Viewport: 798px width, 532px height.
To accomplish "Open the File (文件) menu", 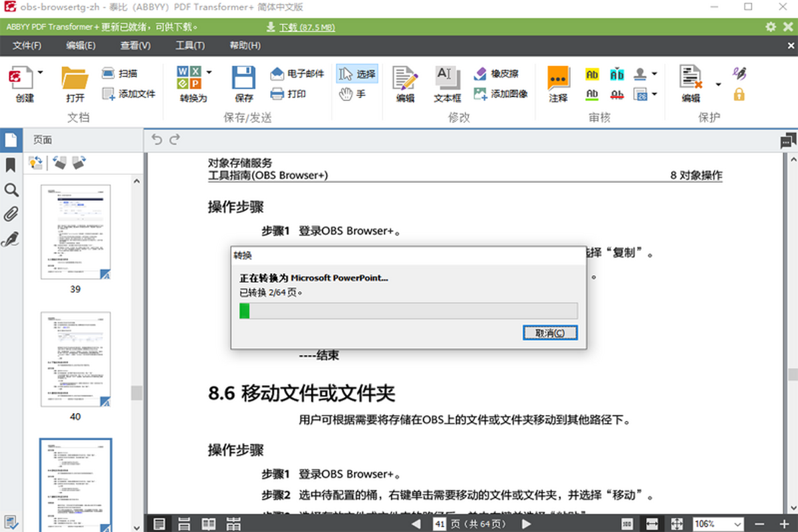I will pos(27,46).
